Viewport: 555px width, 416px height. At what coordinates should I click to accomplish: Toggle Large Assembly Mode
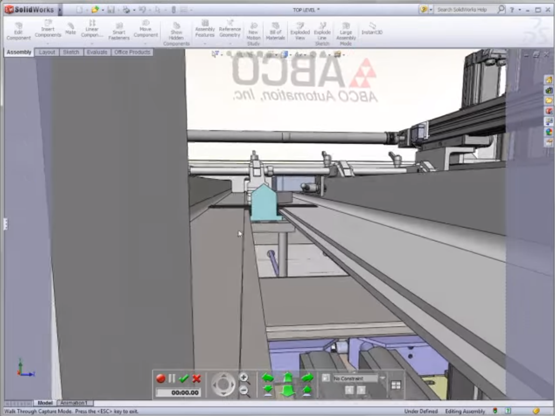coord(346,34)
